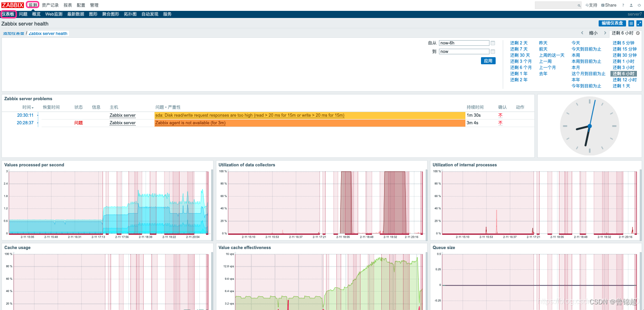Select the 聚合图形 submenu tab
The width and height of the screenshot is (644, 310).
(111, 15)
